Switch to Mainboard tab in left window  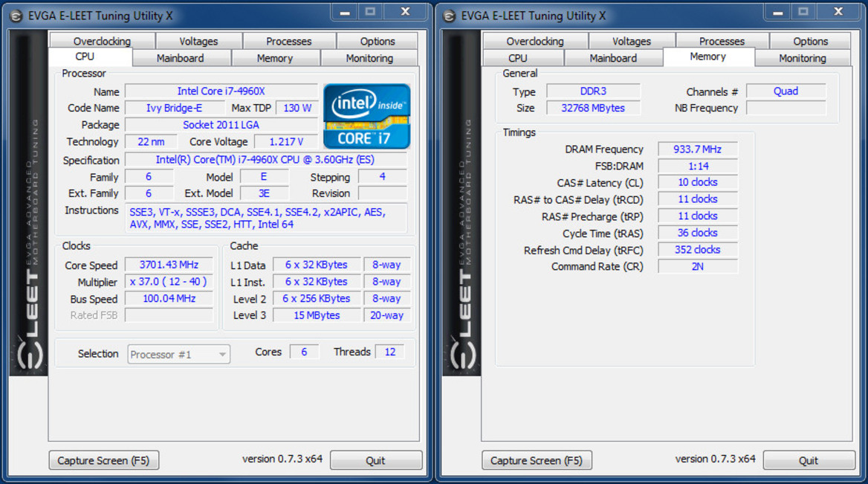pos(181,58)
